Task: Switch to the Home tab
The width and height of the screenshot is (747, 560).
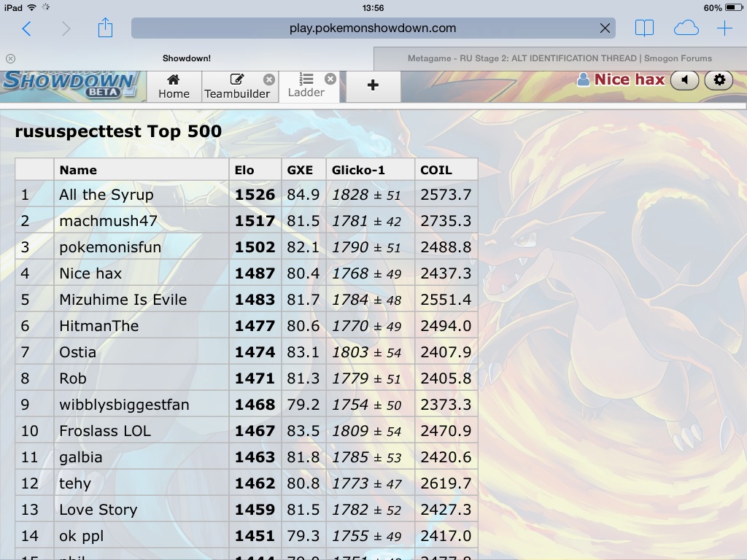Action: click(x=174, y=86)
